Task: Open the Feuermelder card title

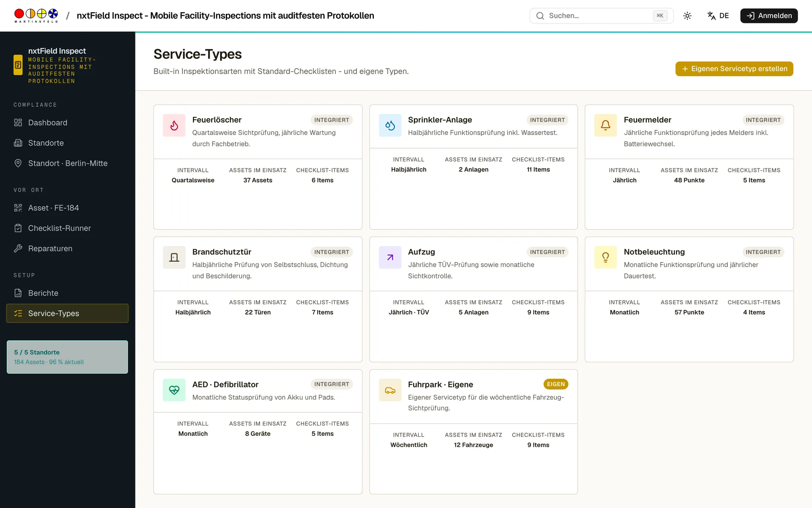Action: 647,120
